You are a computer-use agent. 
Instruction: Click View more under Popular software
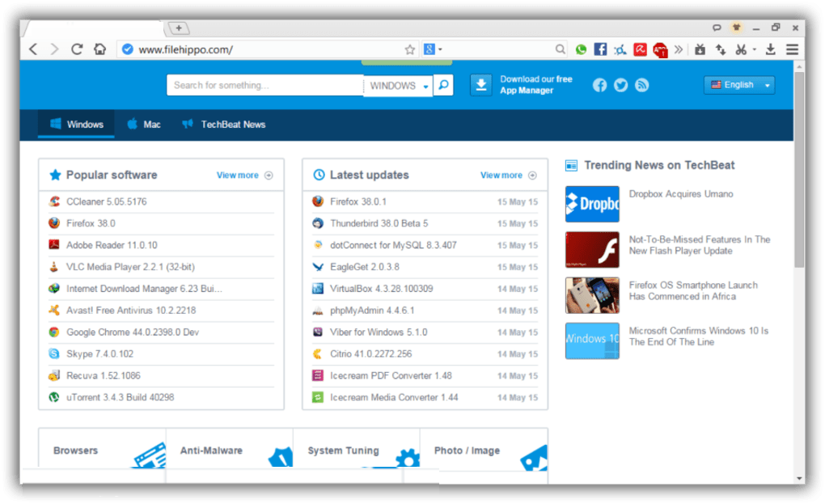[x=244, y=176]
